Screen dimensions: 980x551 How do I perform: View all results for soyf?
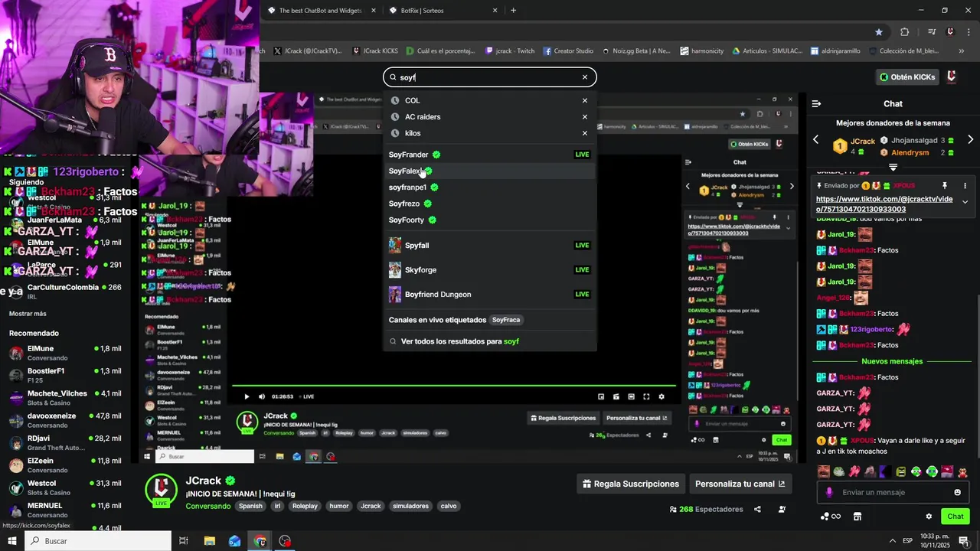tap(489, 341)
